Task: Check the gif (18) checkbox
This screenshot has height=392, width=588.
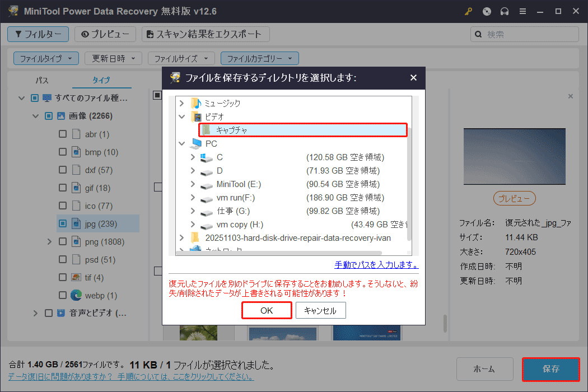Action: (64, 188)
